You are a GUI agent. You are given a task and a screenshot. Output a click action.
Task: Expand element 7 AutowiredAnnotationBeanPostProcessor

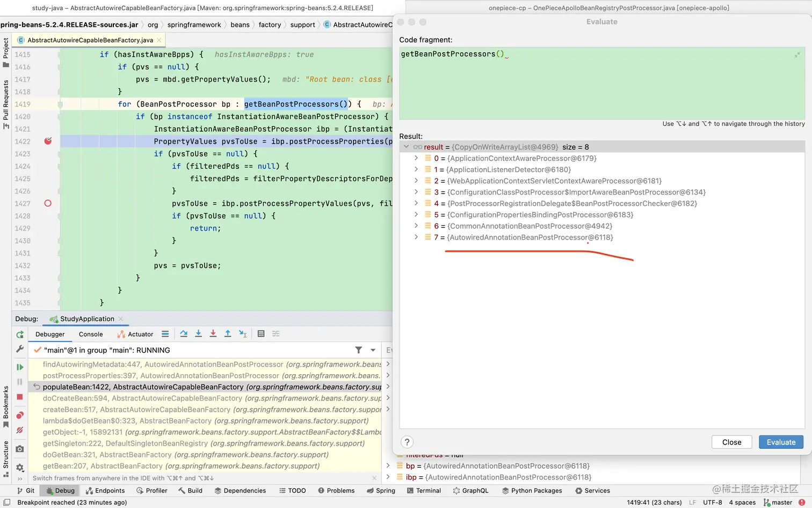416,237
